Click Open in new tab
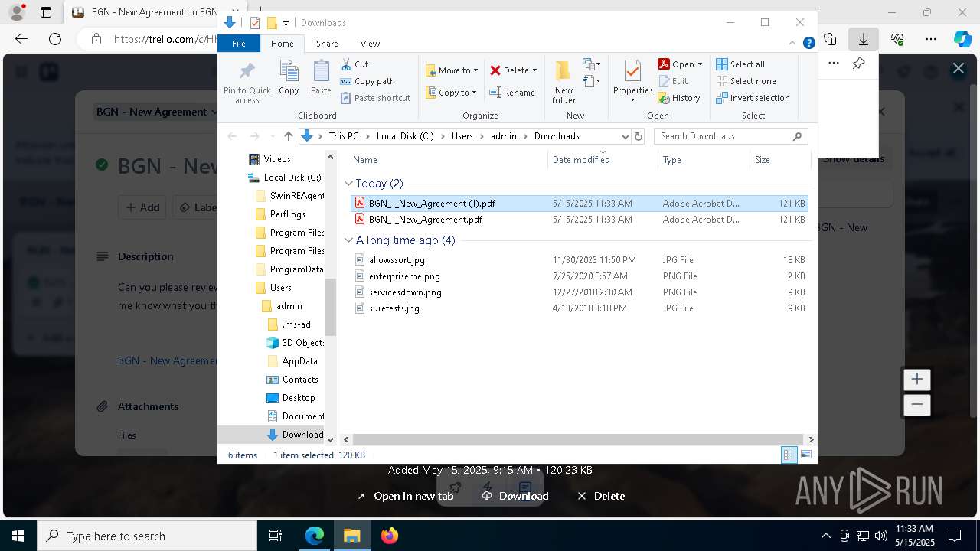 [405, 496]
